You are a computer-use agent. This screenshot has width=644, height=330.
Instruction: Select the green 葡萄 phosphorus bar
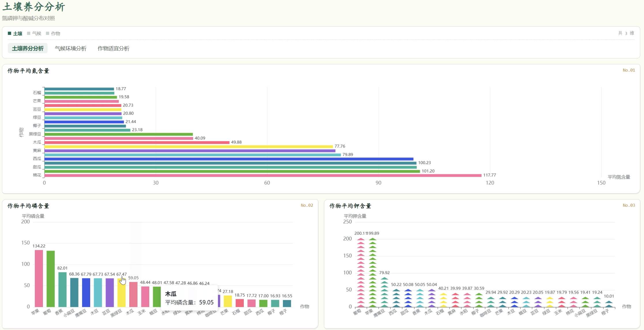[51, 278]
